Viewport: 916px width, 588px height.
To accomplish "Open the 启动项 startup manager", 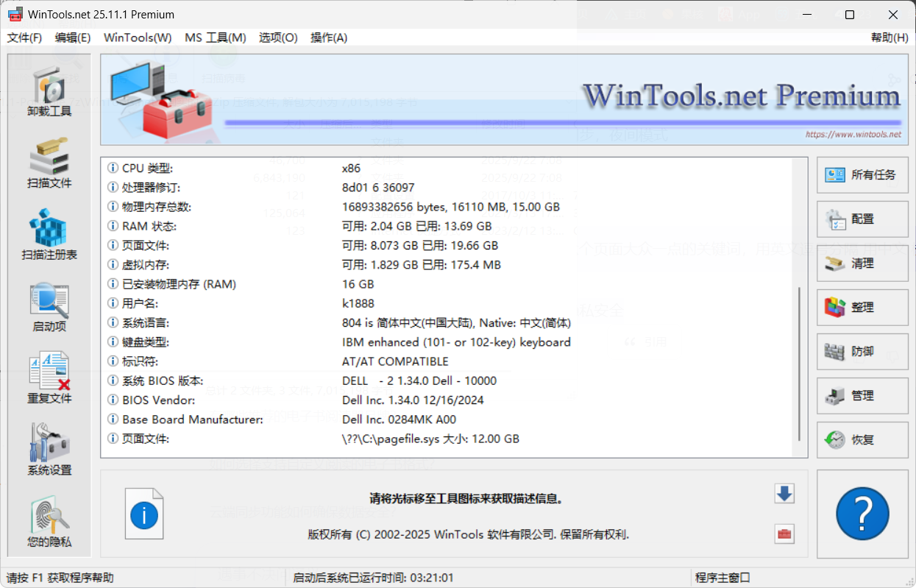I will tap(49, 306).
